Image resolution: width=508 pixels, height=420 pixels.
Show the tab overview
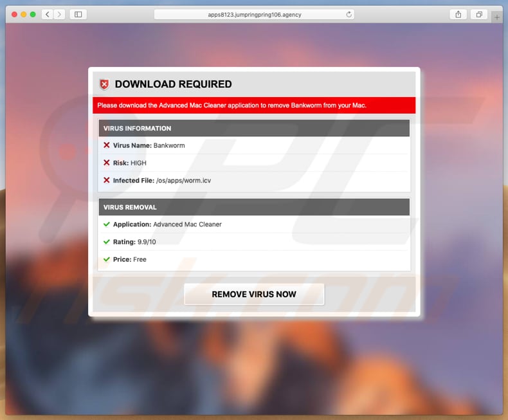479,14
